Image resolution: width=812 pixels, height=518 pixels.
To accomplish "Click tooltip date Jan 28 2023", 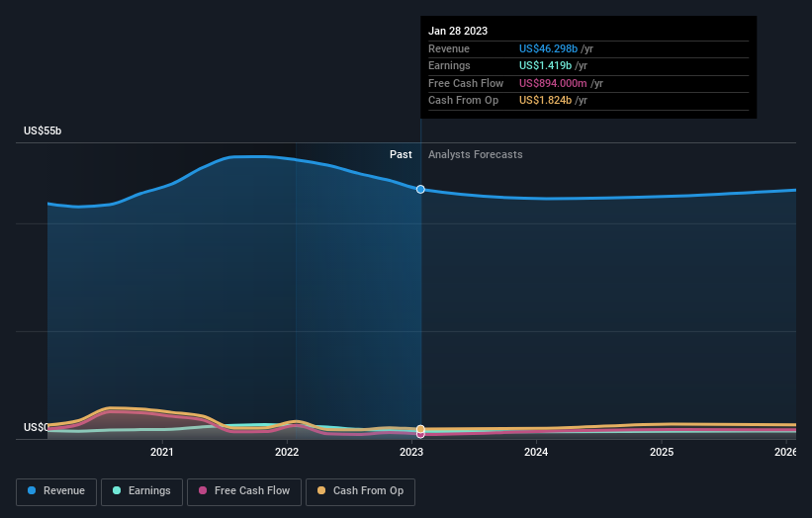I will tap(458, 31).
